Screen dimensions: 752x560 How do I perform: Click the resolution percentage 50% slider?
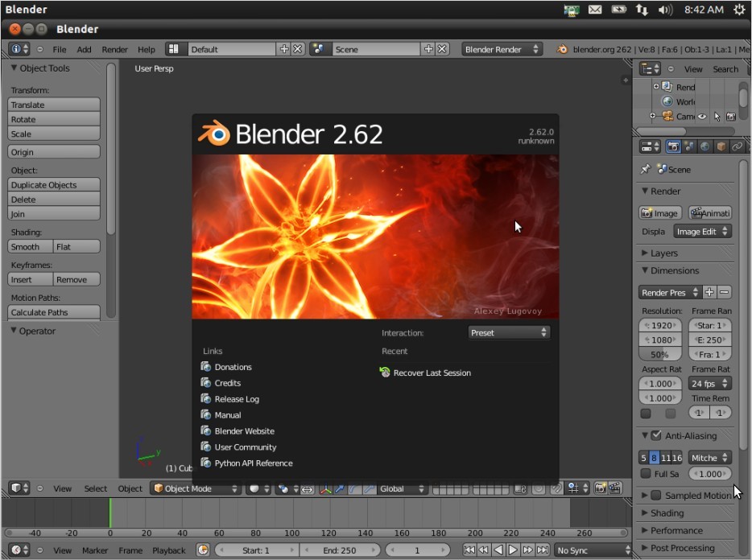click(660, 355)
